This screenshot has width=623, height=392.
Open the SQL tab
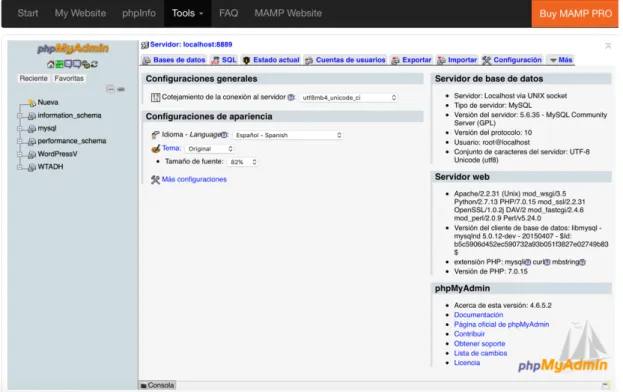(x=224, y=60)
